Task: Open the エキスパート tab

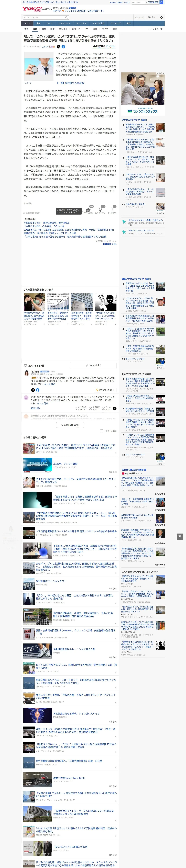Action: 64,24
